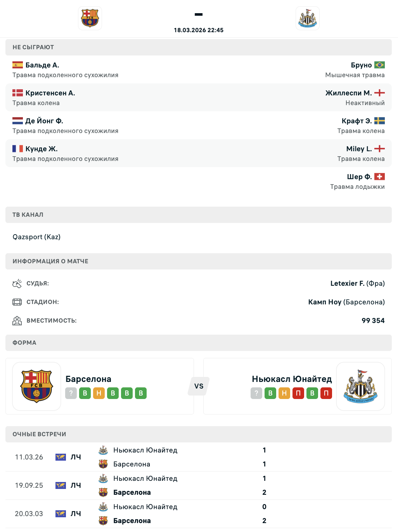
Task: Click the Qazsport (Kaz) TV channel
Action: click(x=36, y=237)
